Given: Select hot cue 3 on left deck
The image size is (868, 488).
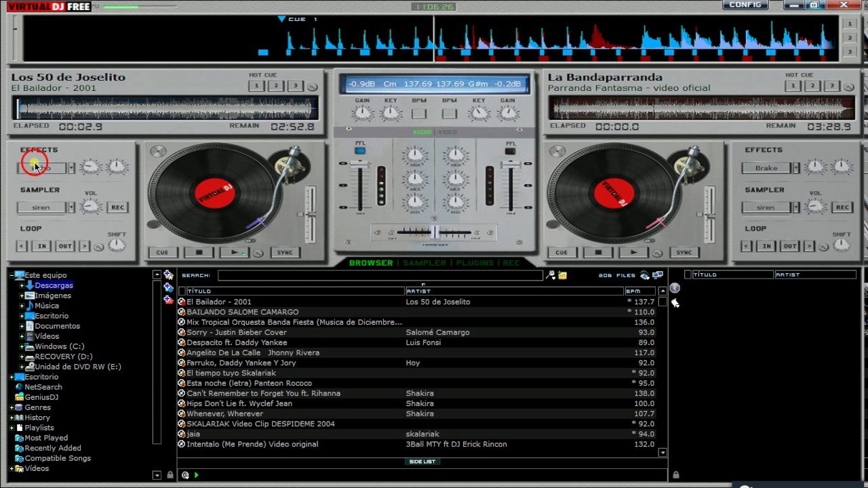Looking at the screenshot, I should [x=294, y=86].
